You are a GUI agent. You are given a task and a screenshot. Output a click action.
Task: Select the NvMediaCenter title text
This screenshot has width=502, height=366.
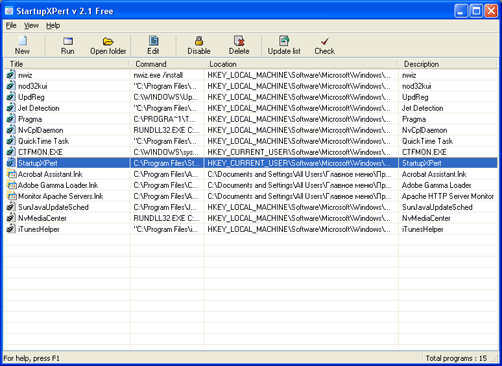tap(42, 218)
